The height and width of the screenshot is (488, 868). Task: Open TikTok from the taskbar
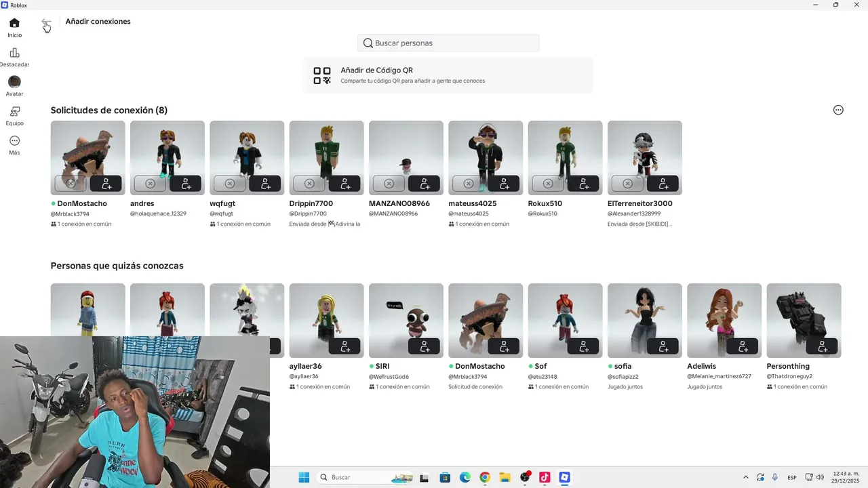pyautogui.click(x=545, y=477)
